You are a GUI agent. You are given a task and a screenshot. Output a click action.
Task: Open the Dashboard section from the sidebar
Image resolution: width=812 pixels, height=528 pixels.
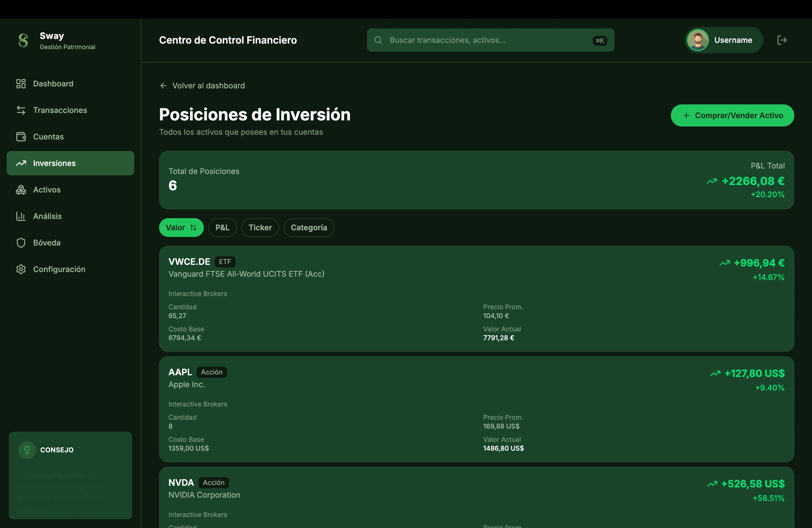coord(21,84)
